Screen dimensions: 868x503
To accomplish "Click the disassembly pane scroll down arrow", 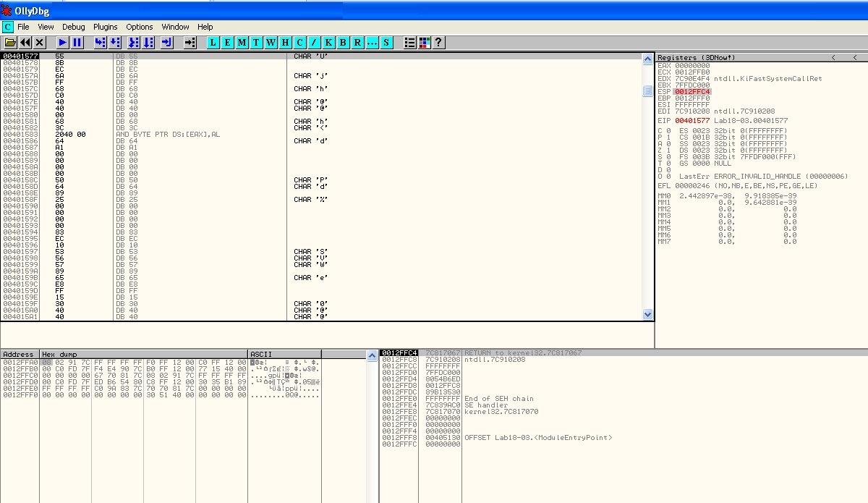I will [647, 315].
